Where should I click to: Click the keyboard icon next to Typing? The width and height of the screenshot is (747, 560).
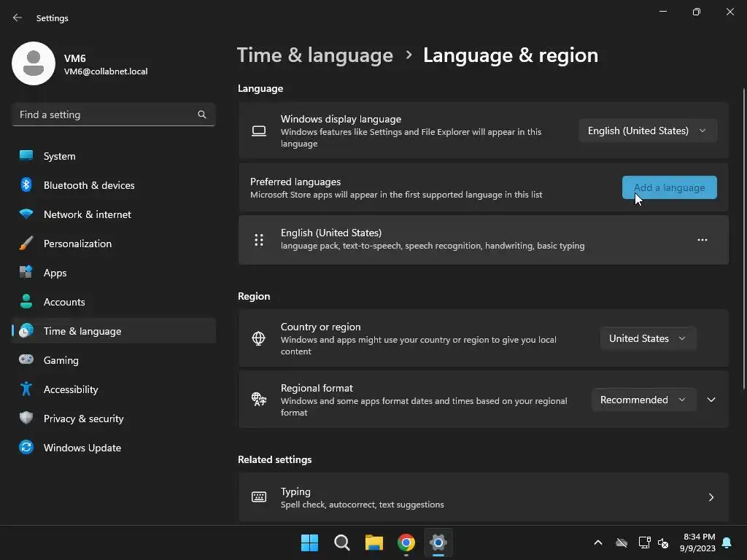[x=259, y=497]
